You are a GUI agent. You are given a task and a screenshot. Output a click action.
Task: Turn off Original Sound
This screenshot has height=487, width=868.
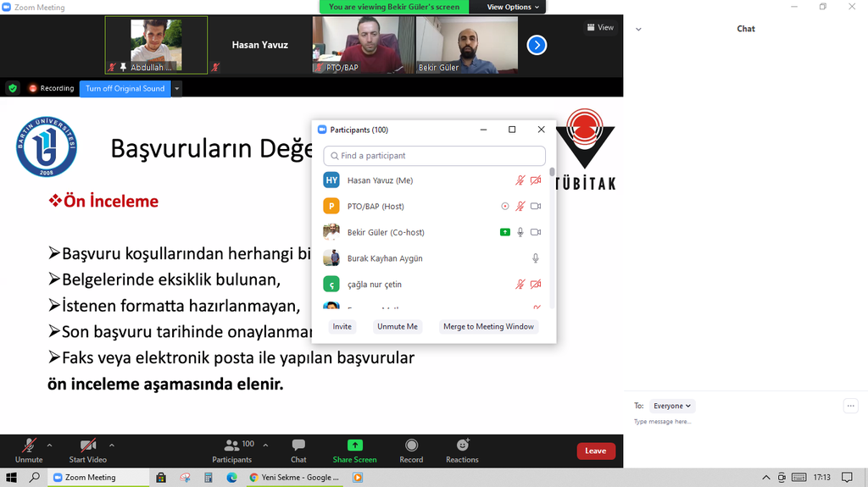click(x=125, y=88)
